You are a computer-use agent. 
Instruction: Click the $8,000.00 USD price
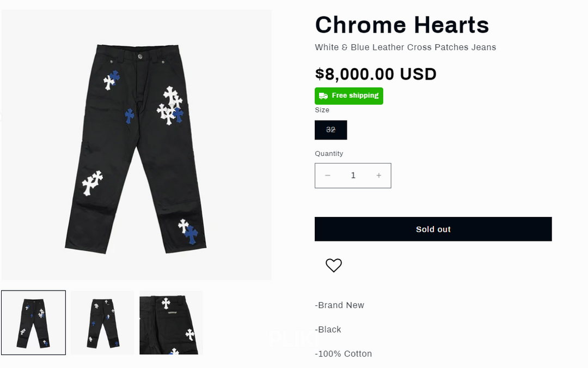click(376, 74)
